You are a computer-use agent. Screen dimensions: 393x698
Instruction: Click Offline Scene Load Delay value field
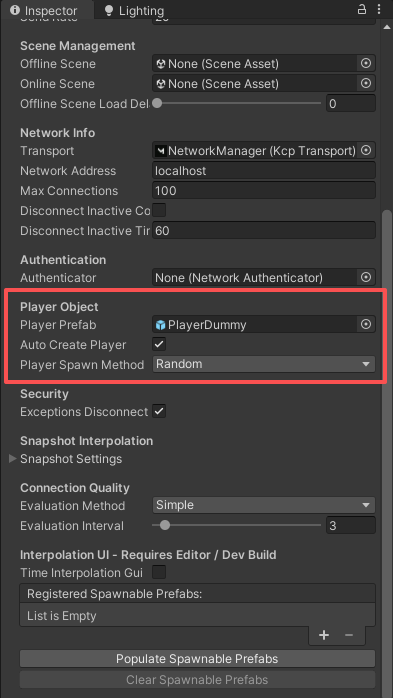tap(351, 104)
